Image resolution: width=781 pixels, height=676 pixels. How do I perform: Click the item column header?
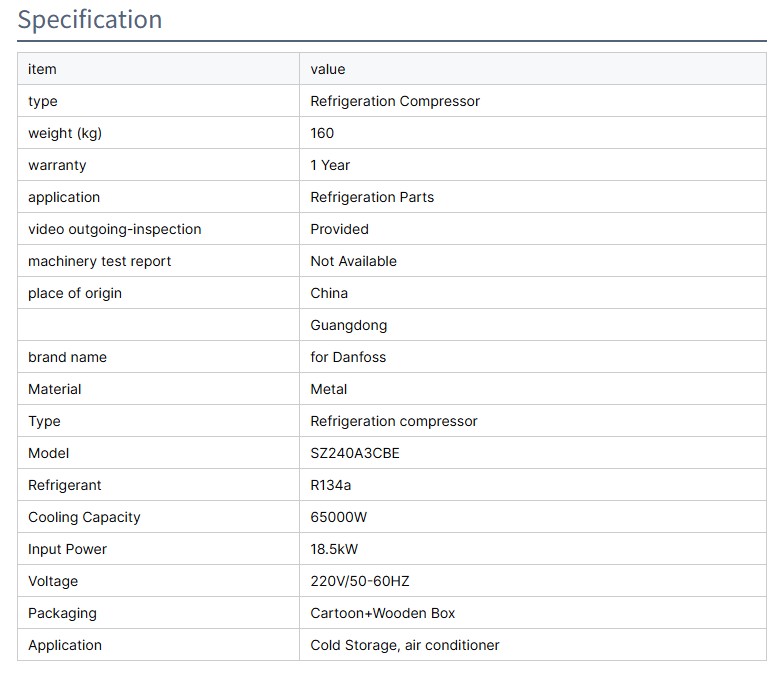pyautogui.click(x=42, y=69)
